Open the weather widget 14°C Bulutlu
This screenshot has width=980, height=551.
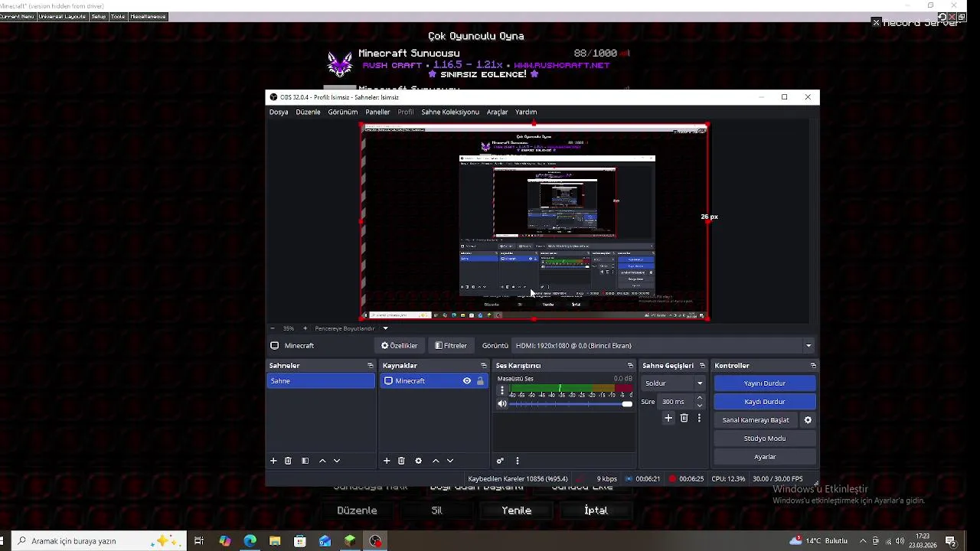pos(820,541)
